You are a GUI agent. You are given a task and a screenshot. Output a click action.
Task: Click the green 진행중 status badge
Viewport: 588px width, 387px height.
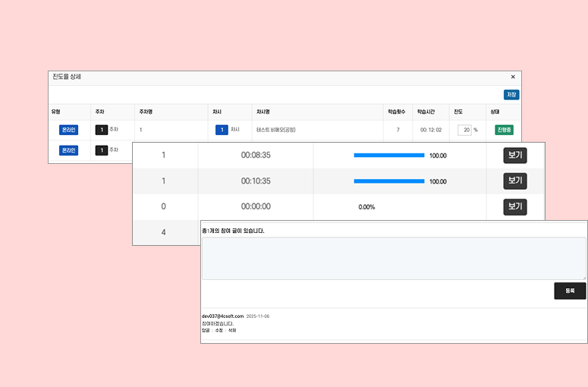click(505, 130)
